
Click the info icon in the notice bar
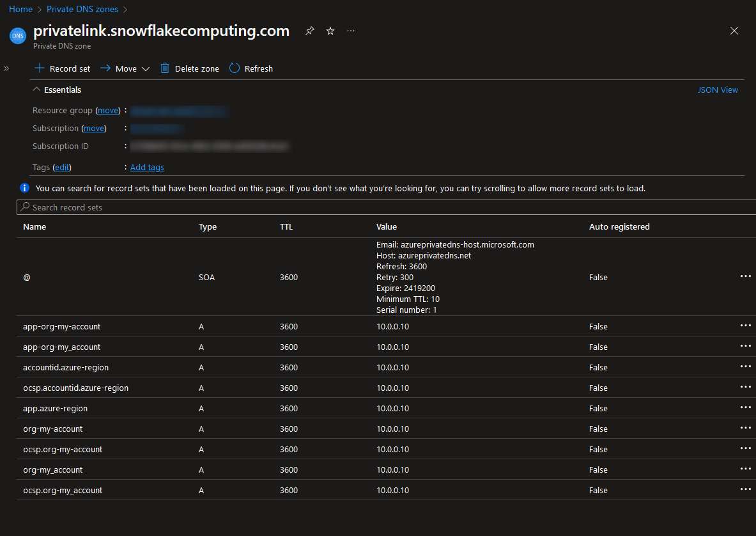[24, 188]
